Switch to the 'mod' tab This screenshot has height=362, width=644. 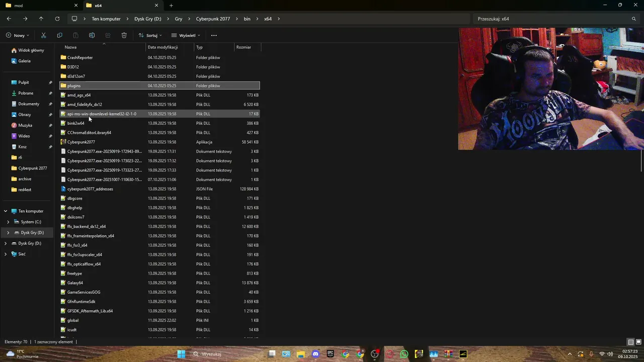click(x=40, y=6)
